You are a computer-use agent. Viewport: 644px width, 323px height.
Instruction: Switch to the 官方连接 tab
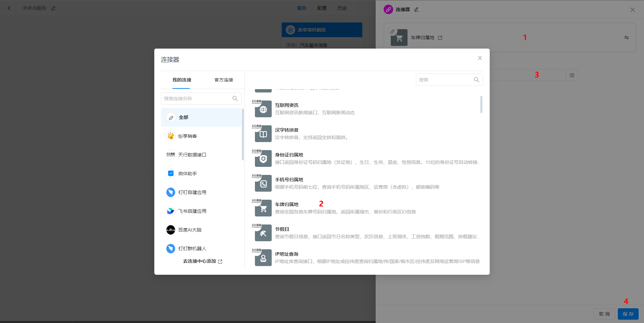click(223, 80)
